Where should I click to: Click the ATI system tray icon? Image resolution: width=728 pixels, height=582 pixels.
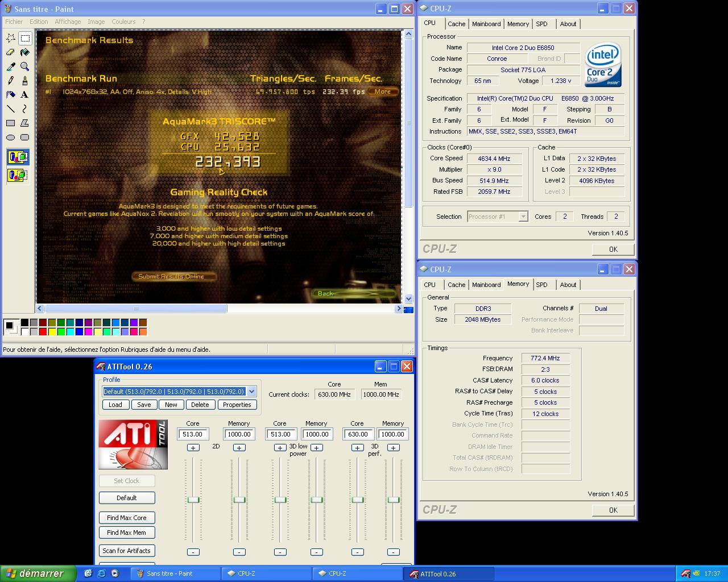pyautogui.click(x=685, y=573)
